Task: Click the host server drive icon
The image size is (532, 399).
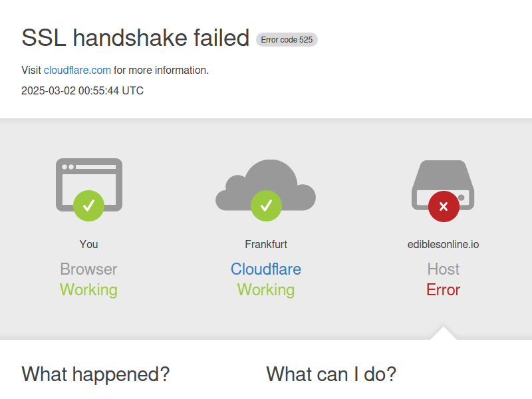Action: 443,185
